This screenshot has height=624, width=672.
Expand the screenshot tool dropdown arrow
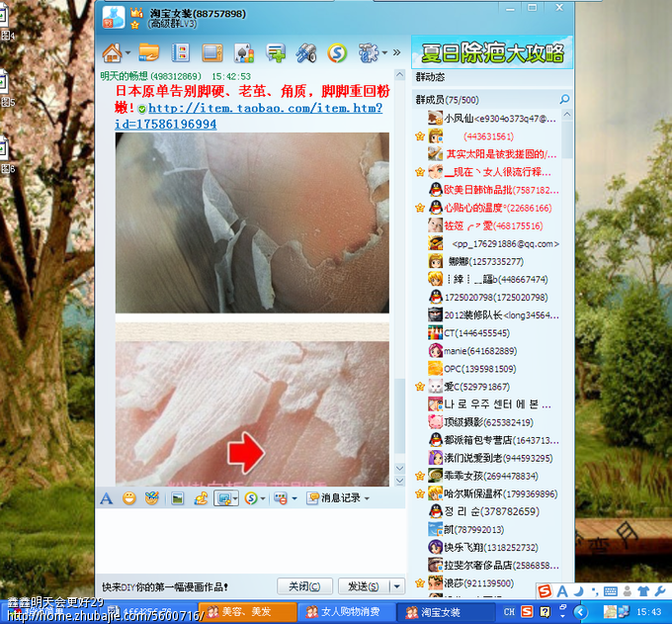(235, 498)
